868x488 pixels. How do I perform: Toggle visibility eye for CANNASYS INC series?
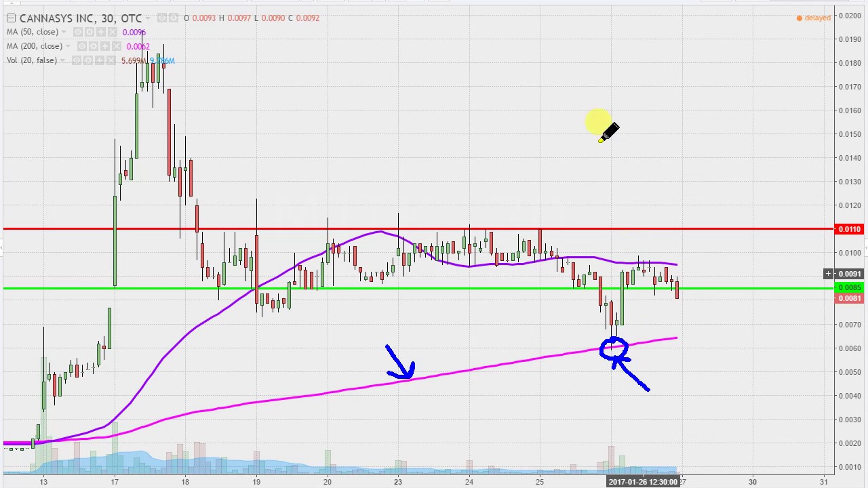[162, 18]
